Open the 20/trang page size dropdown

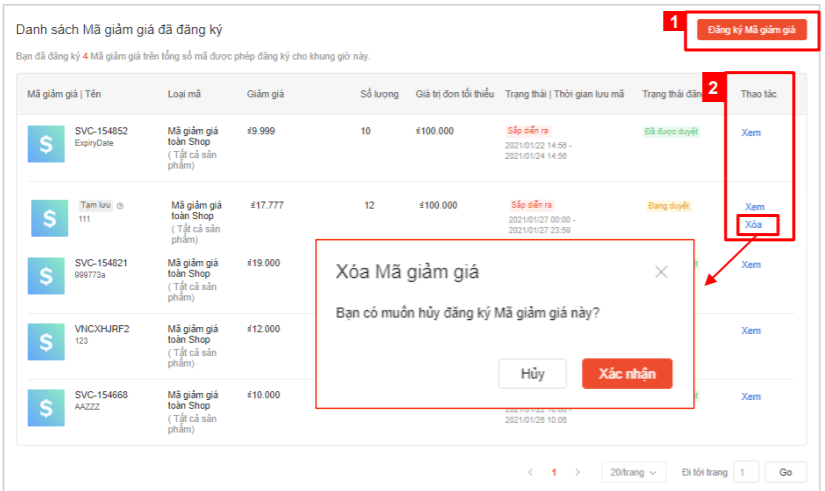[x=633, y=472]
